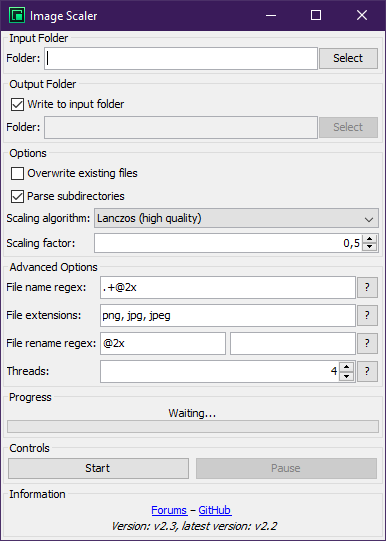Increase Scaling factor with up arrow
386x541 pixels.
tap(370, 239)
